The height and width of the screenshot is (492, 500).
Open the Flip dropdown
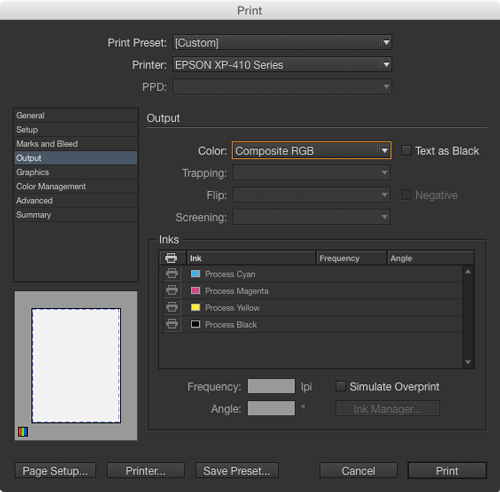[311, 195]
